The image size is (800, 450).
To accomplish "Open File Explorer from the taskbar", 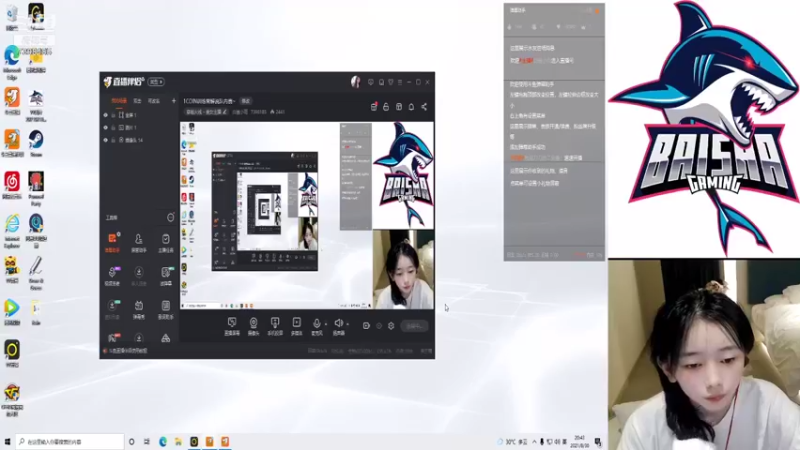I will tap(178, 441).
